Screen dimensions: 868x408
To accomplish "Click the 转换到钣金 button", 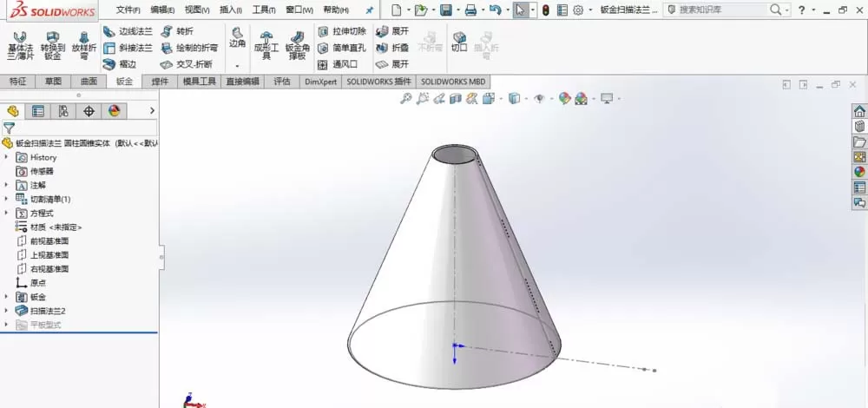I will coord(53,45).
